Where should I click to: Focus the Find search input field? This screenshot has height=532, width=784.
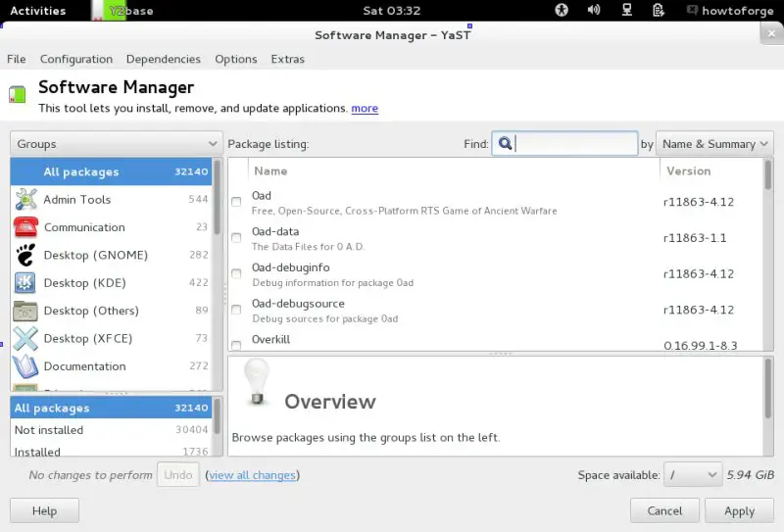564,143
